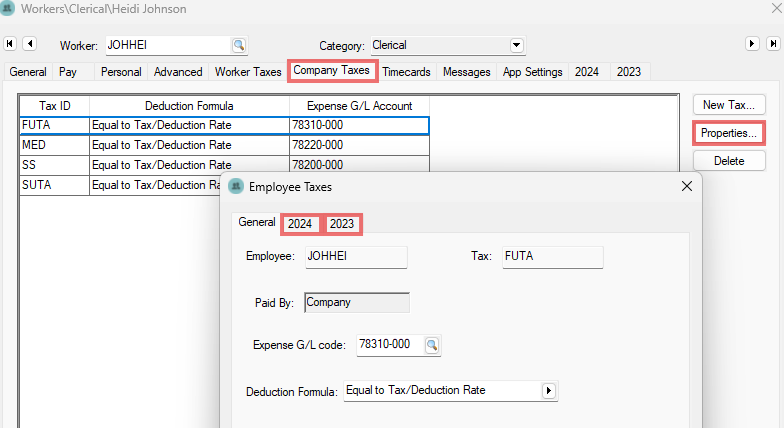Screen dimensions: 784x428
Task: Select the MED tax row
Action: point(224,146)
